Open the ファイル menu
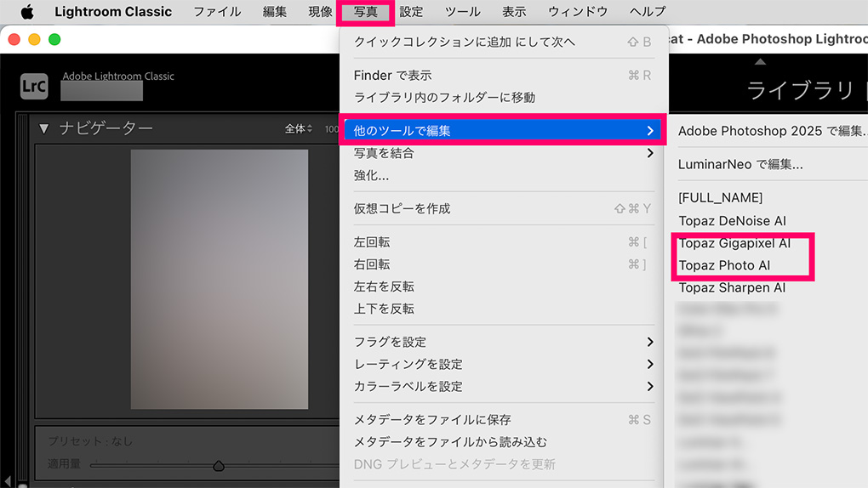This screenshot has height=488, width=868. (x=217, y=12)
